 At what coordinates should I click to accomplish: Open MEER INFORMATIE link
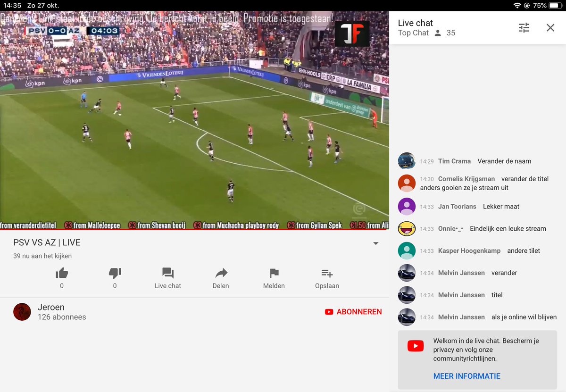point(467,376)
